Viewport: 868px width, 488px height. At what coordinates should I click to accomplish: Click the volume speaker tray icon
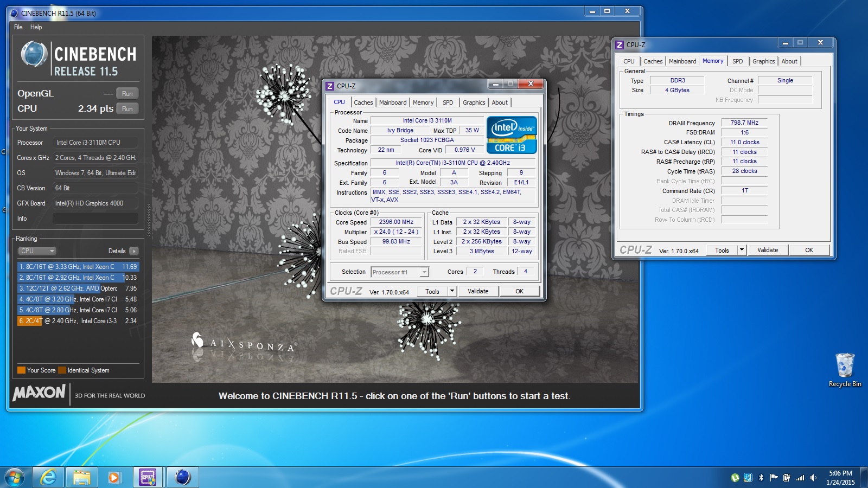813,478
